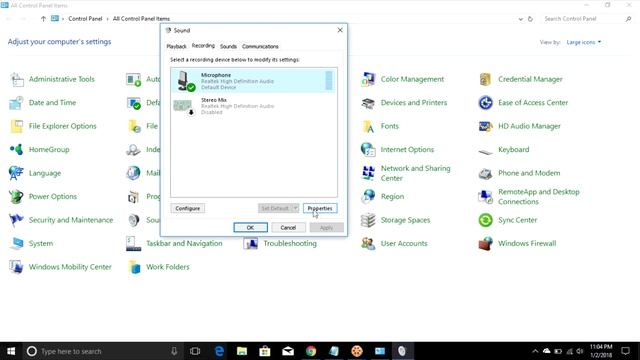Show hidden system tray icons
This screenshot has height=360, width=640.
click(x=535, y=351)
